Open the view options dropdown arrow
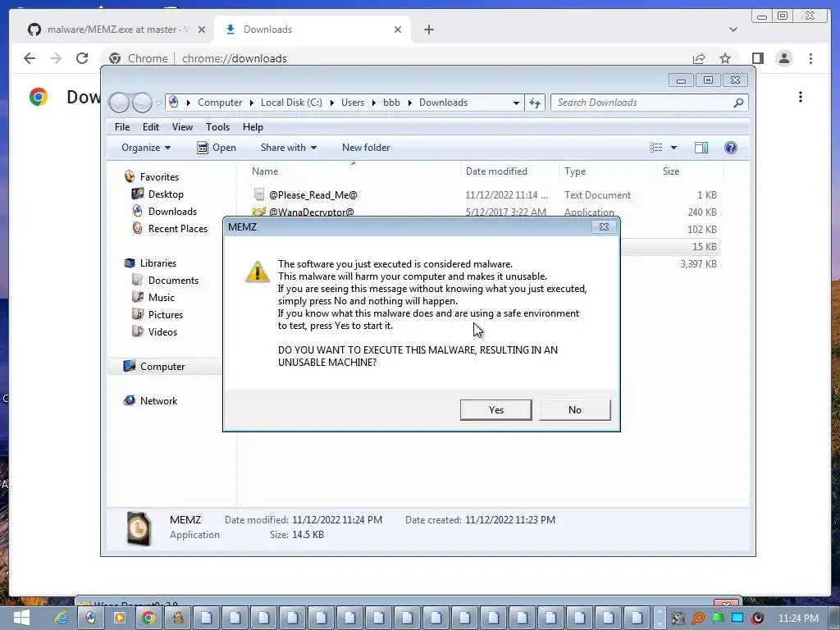 674,148
